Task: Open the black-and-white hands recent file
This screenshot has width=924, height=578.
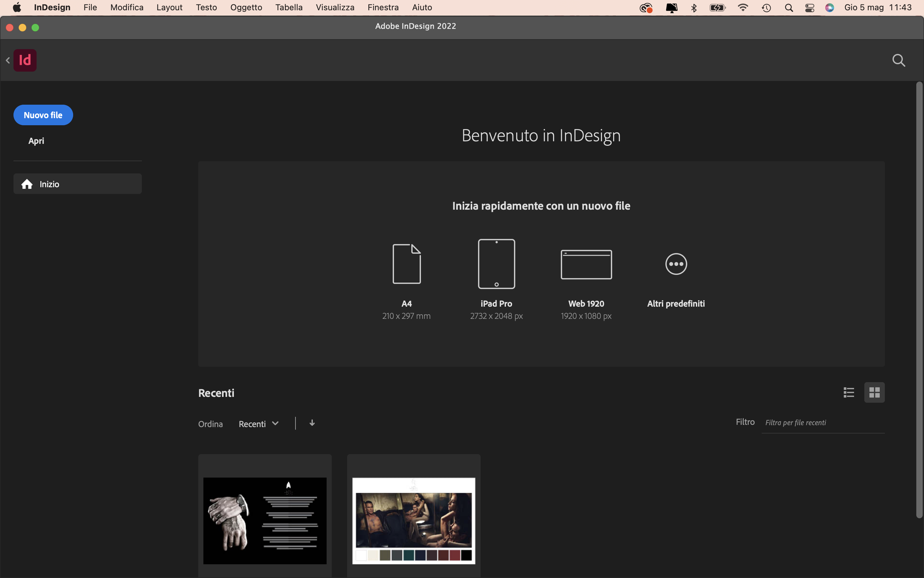Action: (x=265, y=521)
